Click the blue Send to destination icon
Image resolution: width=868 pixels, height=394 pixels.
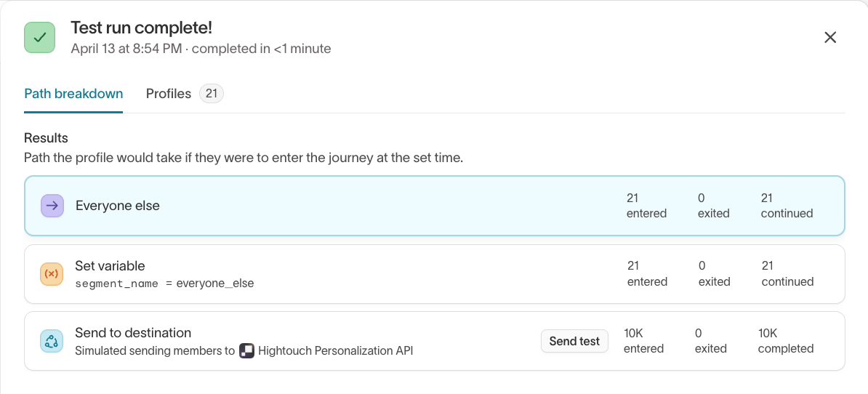coord(52,341)
